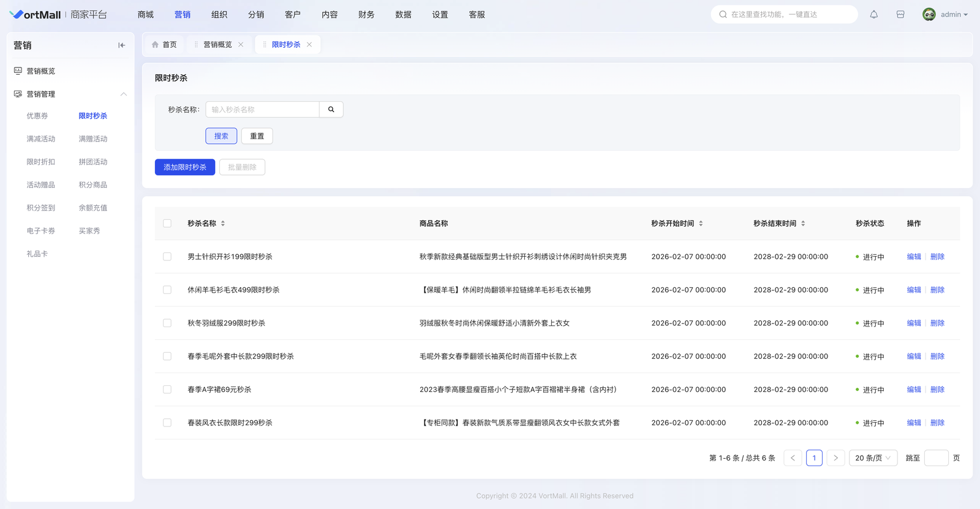Open the 首页 tab
980x509 pixels.
coord(164,45)
